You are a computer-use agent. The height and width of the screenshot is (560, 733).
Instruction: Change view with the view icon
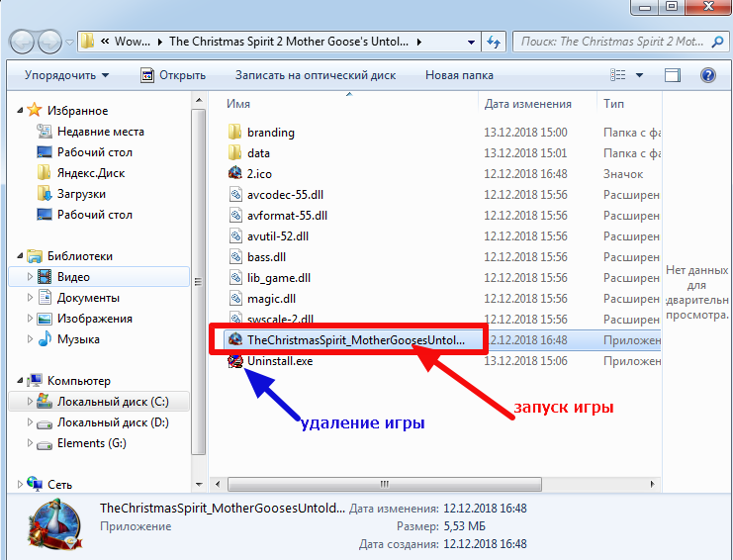(618, 75)
